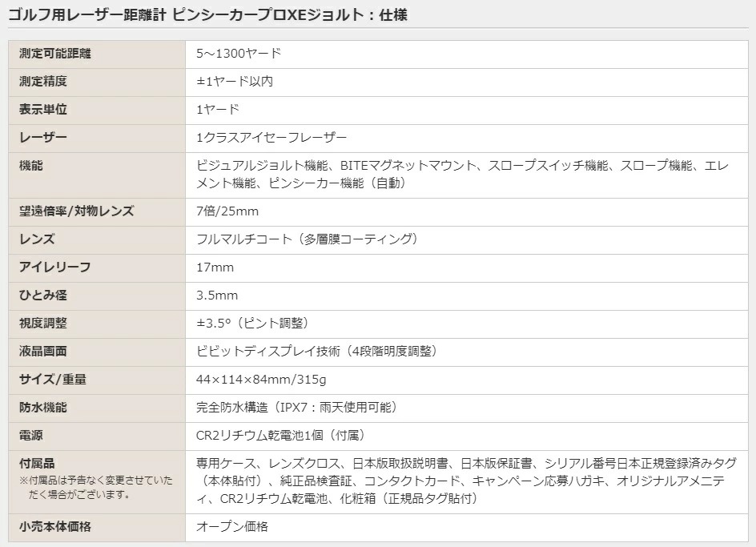Click the value ±1ヤード以内

tap(235, 82)
